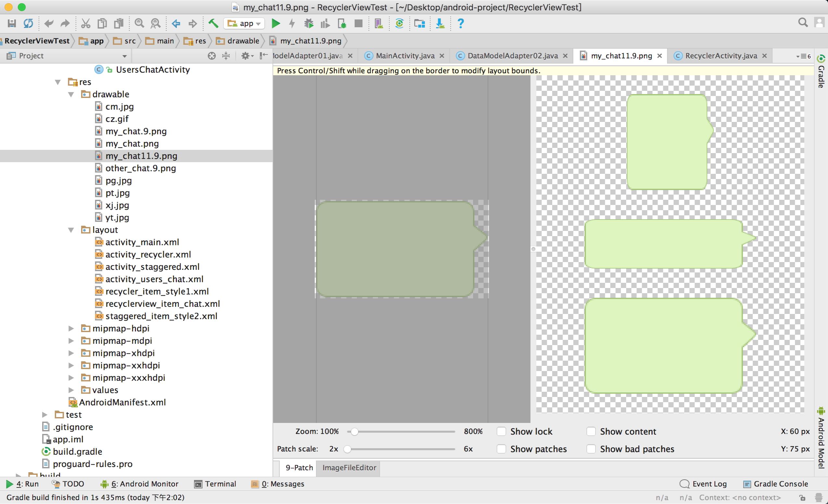Click the Save All floppy icon
Image resolution: width=828 pixels, height=504 pixels.
tap(12, 24)
